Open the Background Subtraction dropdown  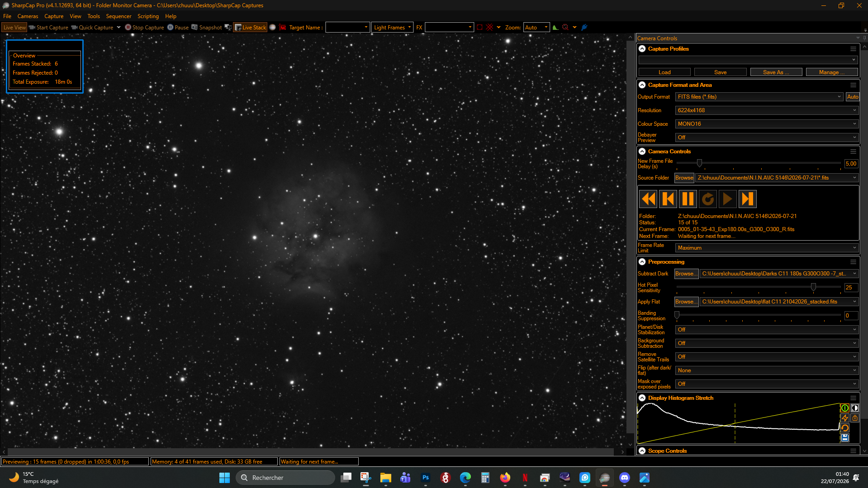click(767, 343)
